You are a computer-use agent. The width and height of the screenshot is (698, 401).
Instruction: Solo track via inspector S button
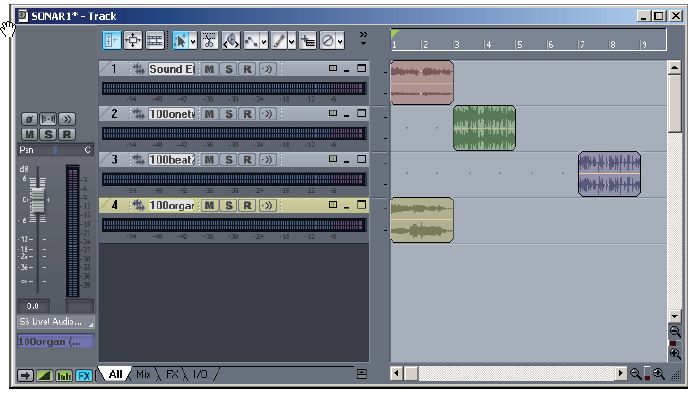point(48,134)
